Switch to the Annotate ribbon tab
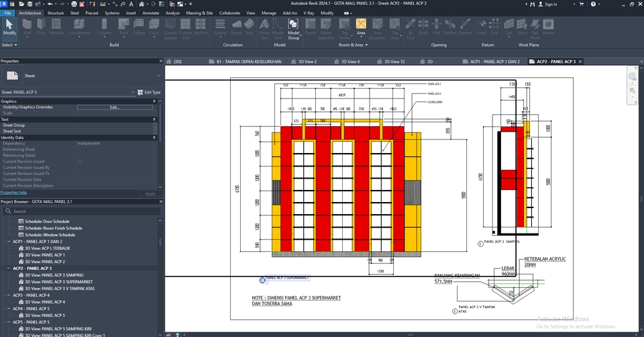The height and width of the screenshot is (337, 644). coord(151,13)
